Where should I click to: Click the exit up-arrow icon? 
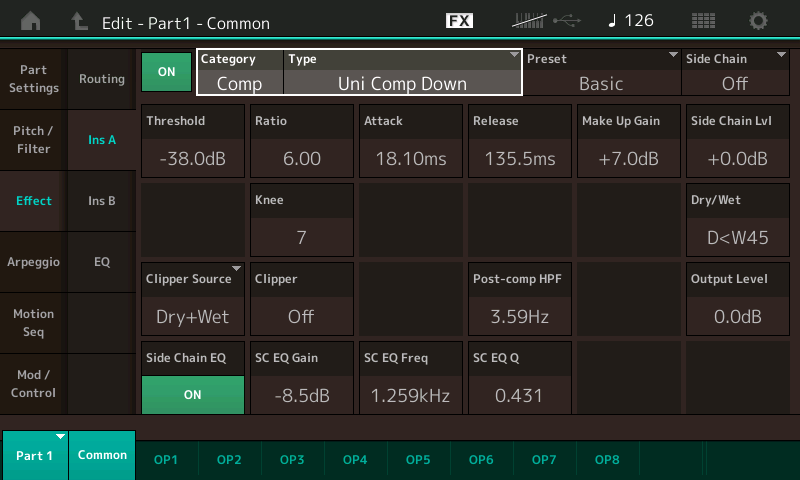point(79,21)
